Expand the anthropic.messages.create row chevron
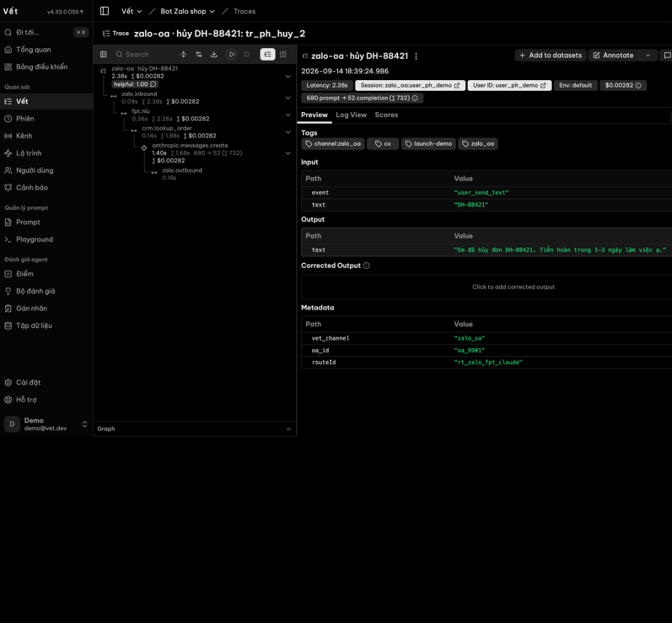The image size is (672, 623). tap(288, 153)
